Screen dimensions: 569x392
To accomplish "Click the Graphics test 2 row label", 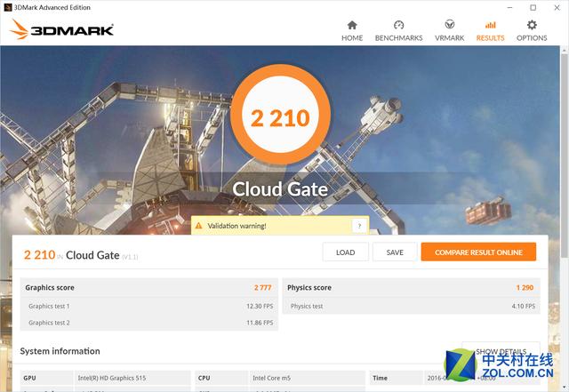I will point(49,323).
